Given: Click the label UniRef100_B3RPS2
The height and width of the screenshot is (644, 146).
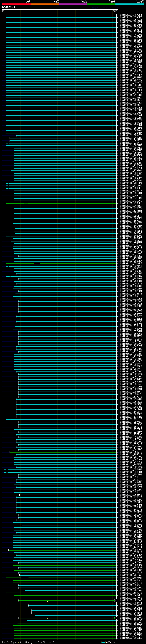Looking at the screenshot, I should pyautogui.click(x=131, y=271).
